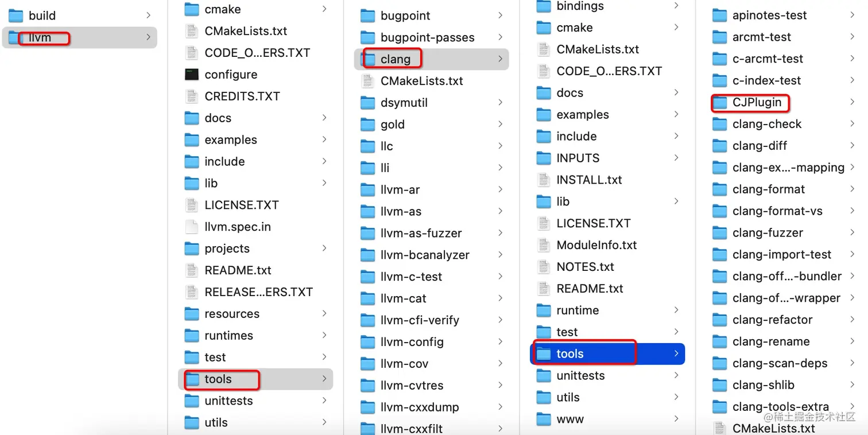Click the www folder icon
This screenshot has height=435, width=868.
tap(544, 419)
